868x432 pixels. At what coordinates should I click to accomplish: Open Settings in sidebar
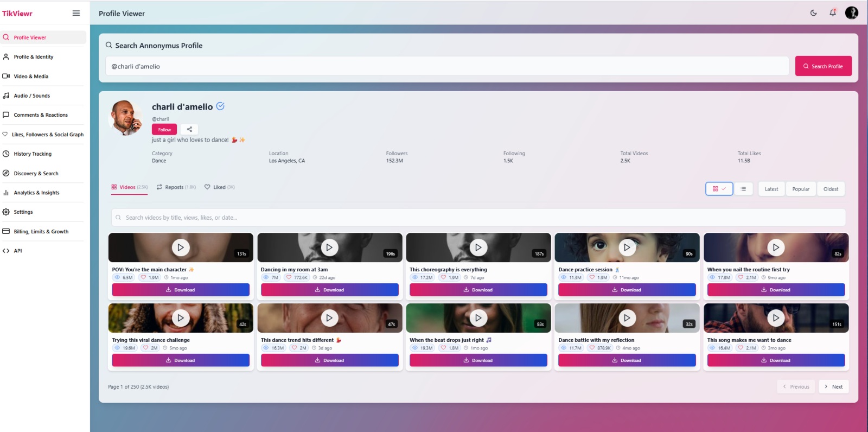tap(43, 212)
